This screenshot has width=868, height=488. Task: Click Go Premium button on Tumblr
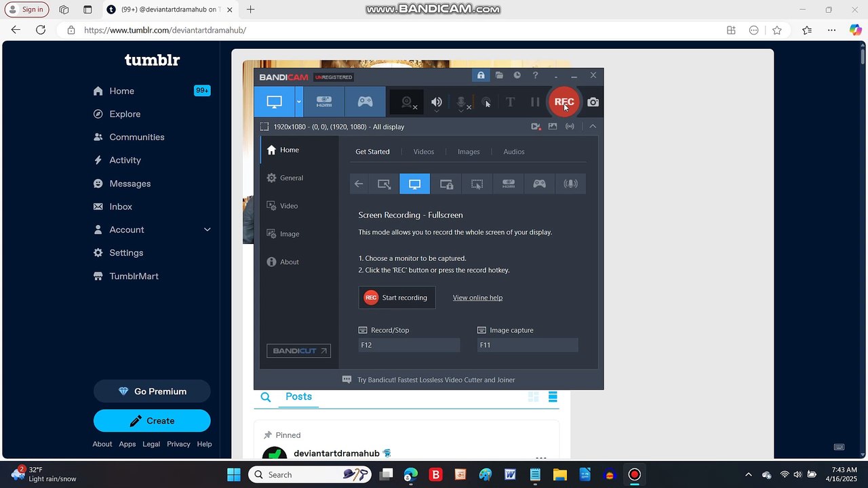pyautogui.click(x=152, y=391)
